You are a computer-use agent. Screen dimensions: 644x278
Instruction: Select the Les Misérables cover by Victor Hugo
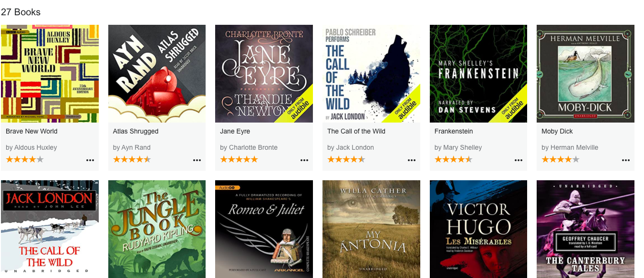pyautogui.click(x=478, y=229)
